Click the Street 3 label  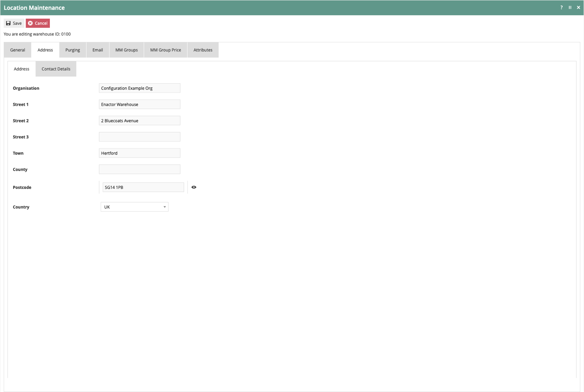(x=21, y=137)
